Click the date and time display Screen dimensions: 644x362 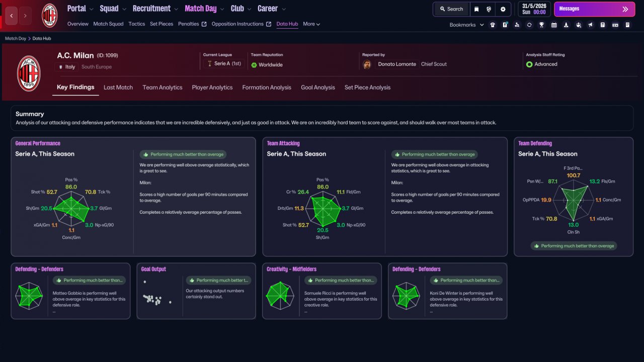point(534,9)
